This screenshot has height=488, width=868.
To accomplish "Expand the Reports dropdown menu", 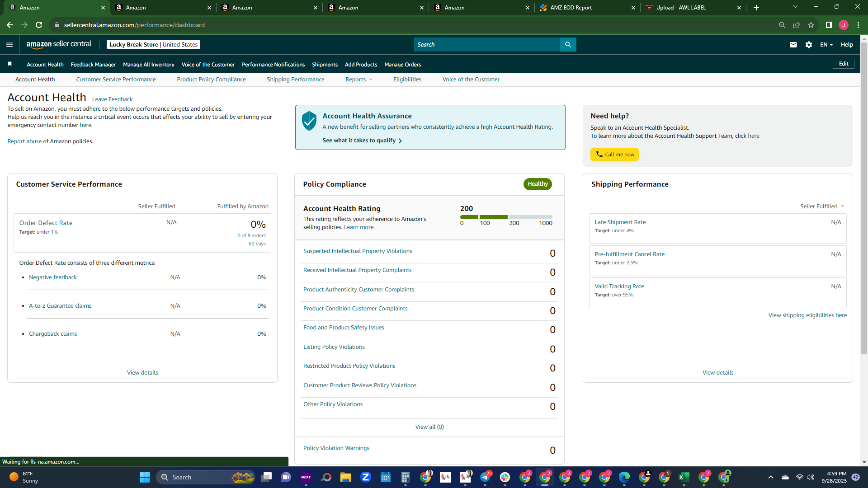I will (x=359, y=80).
